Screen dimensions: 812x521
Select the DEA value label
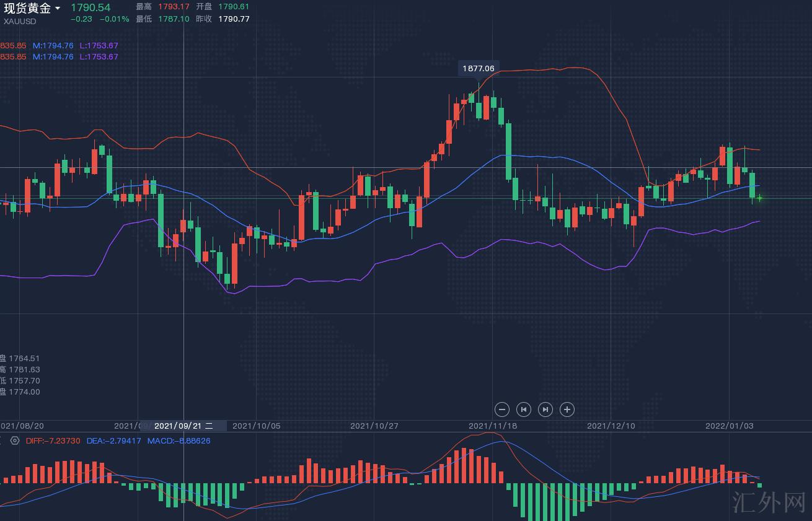(113, 440)
